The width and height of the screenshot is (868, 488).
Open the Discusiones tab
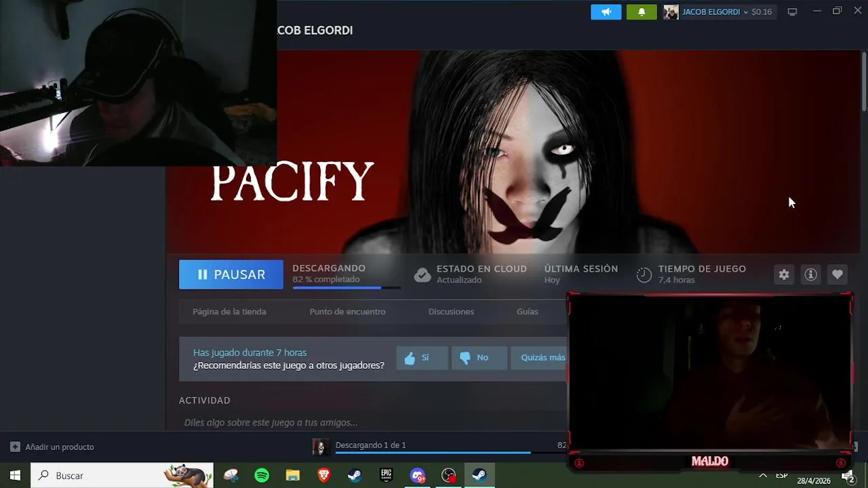point(451,312)
